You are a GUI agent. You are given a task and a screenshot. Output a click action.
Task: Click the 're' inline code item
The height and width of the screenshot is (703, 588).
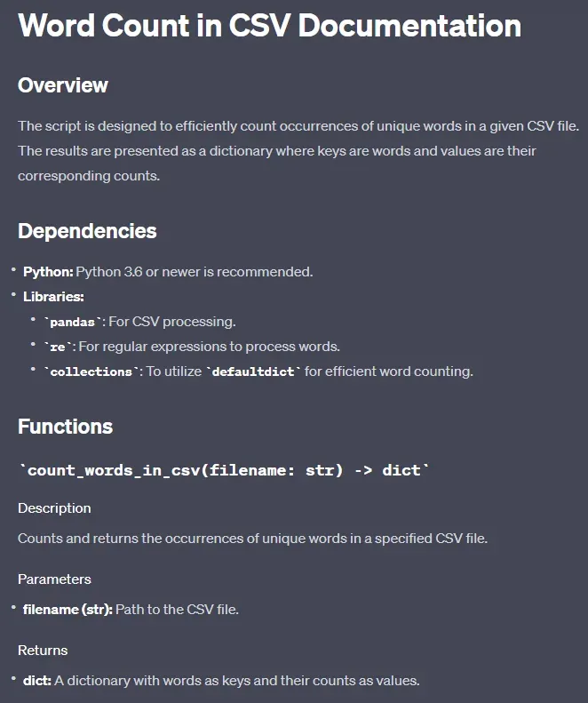[58, 347]
